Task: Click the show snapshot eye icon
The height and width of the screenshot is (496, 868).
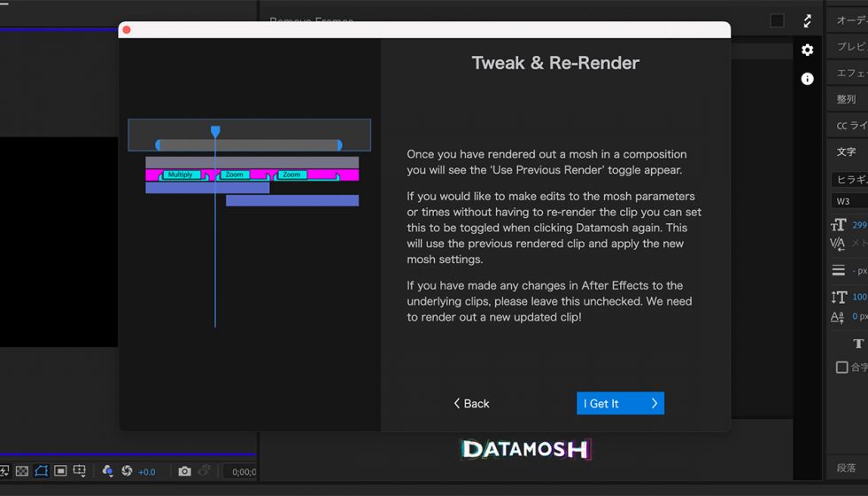Action: pos(205,471)
